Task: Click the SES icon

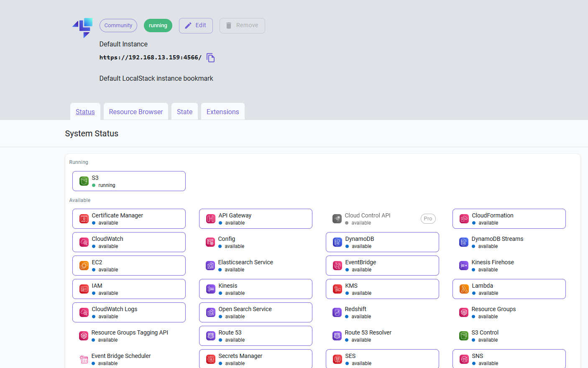Action: point(337,359)
